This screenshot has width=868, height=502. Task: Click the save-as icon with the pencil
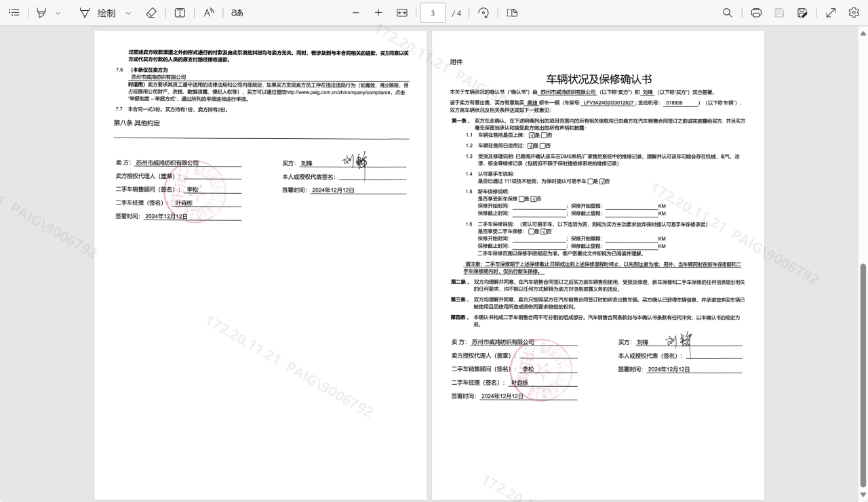coord(802,13)
